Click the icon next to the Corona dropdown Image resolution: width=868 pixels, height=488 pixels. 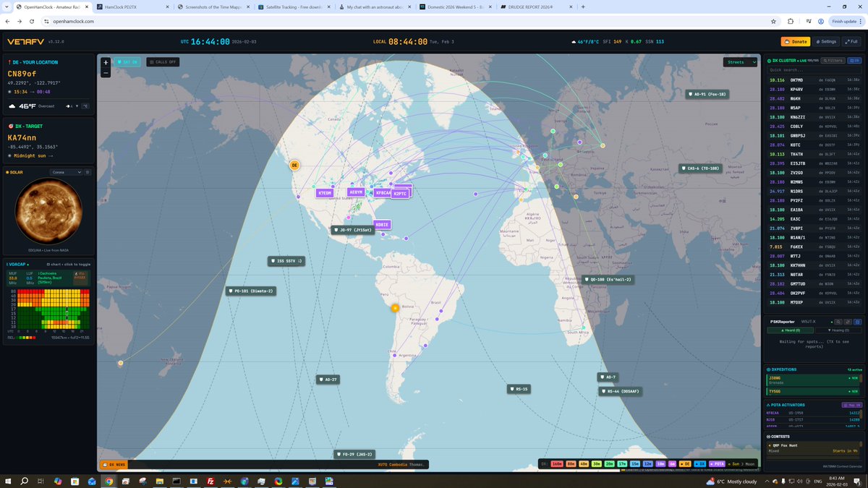[87, 172]
